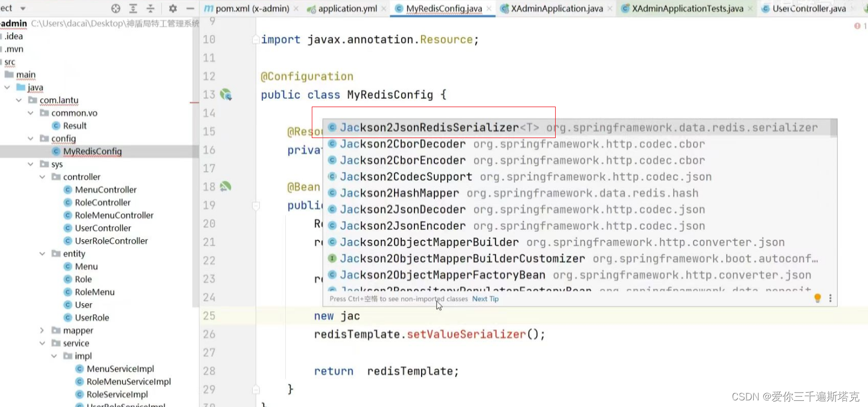
Task: Open RoleMenuController in project tree
Action: (109, 215)
